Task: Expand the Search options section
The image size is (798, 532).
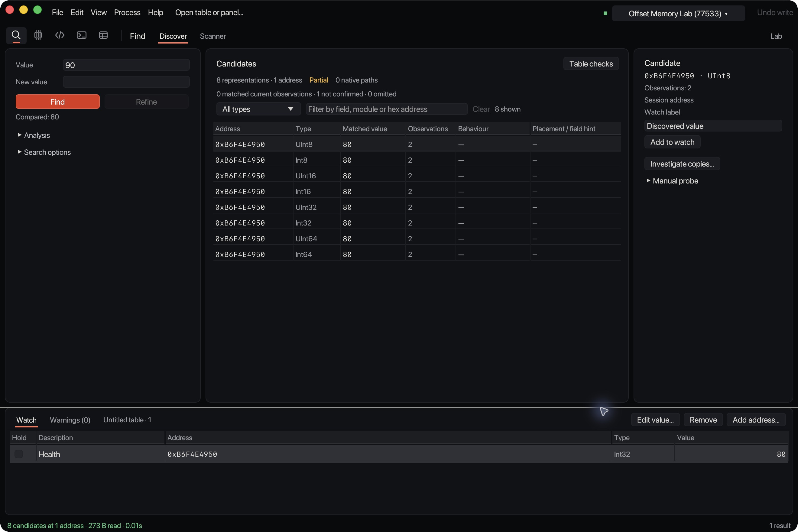Action: (x=44, y=152)
